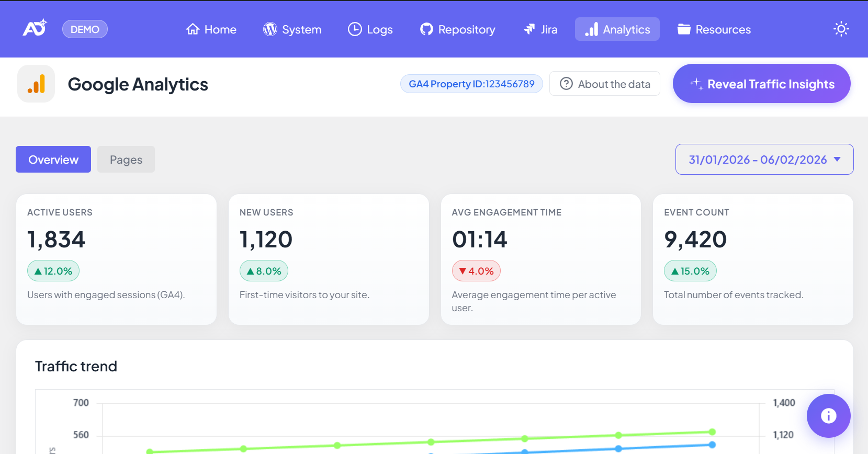Click the Active Users 12.0% change badge
The image size is (868, 454).
pos(53,271)
